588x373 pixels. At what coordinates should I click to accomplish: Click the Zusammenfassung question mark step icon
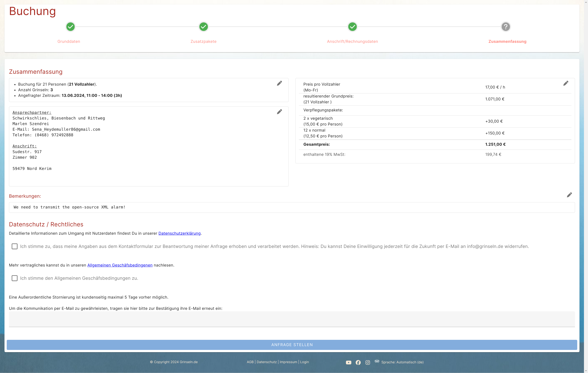[x=505, y=27]
